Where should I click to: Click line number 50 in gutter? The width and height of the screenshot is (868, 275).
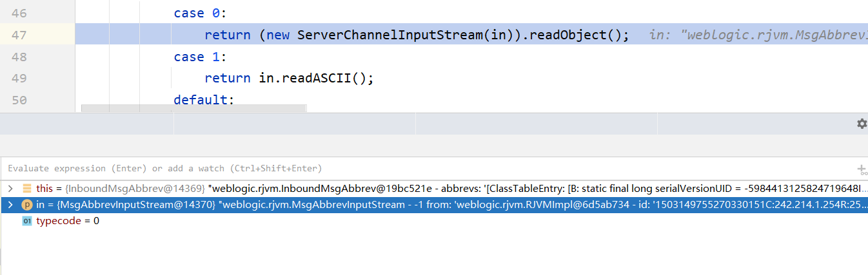[19, 100]
